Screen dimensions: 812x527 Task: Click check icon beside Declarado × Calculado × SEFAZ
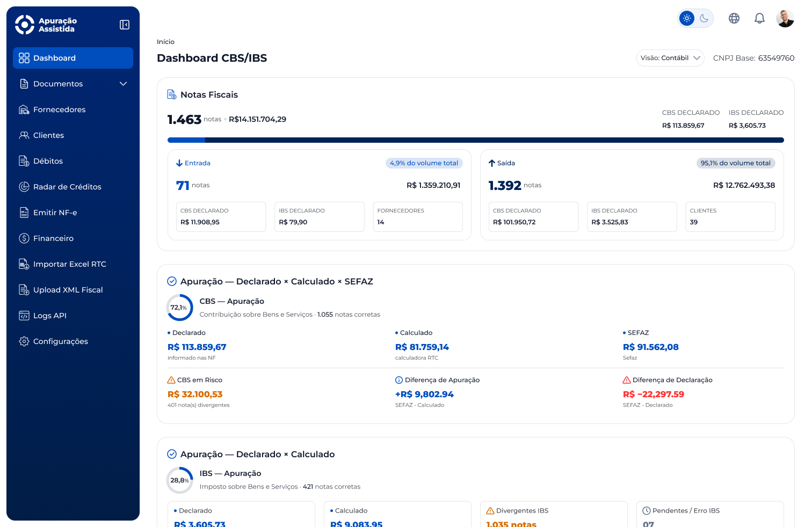tap(172, 281)
